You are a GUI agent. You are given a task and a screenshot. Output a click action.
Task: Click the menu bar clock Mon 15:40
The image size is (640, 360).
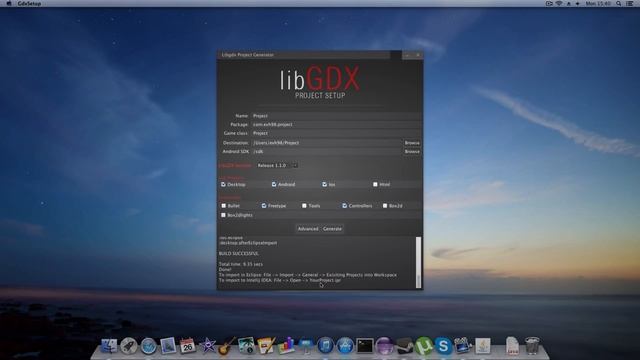click(x=598, y=3)
